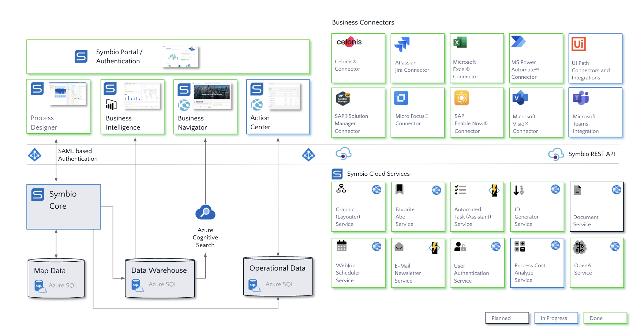The width and height of the screenshot is (644, 328).
Task: Click the Azure SQL icon under Map Data
Action: [x=40, y=286]
